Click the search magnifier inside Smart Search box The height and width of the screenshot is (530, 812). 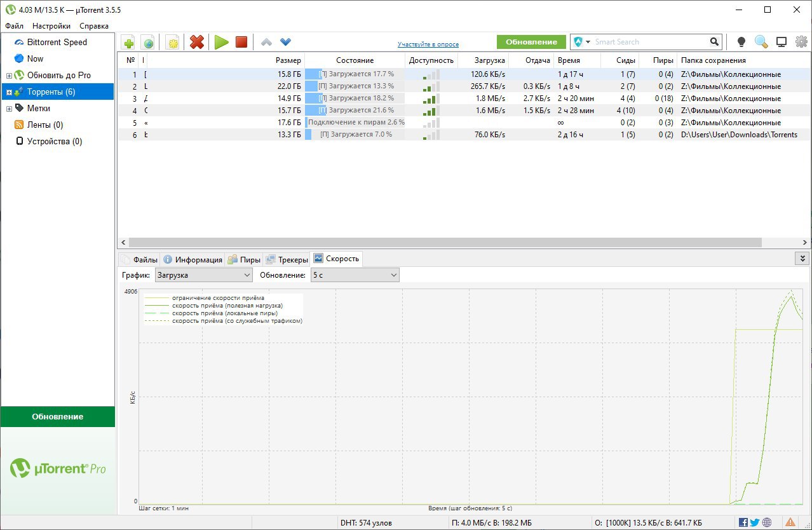coord(715,42)
